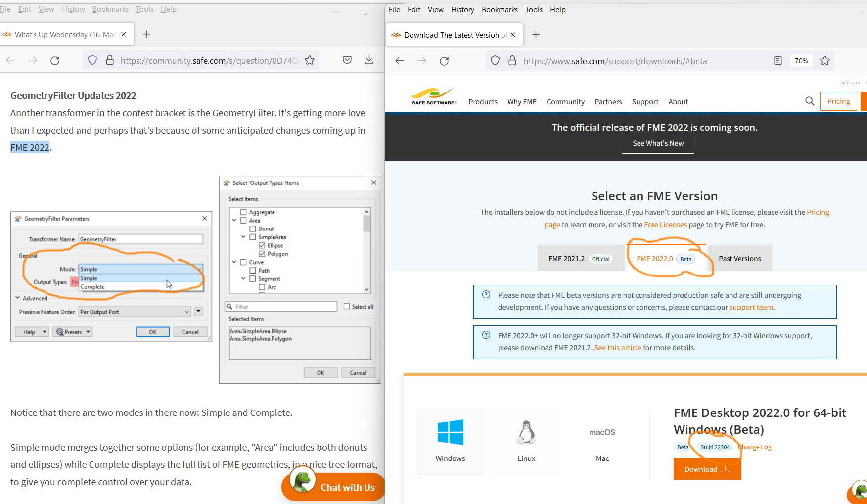Reload the community.safe.com page in left window
867x504 pixels.
click(x=55, y=60)
